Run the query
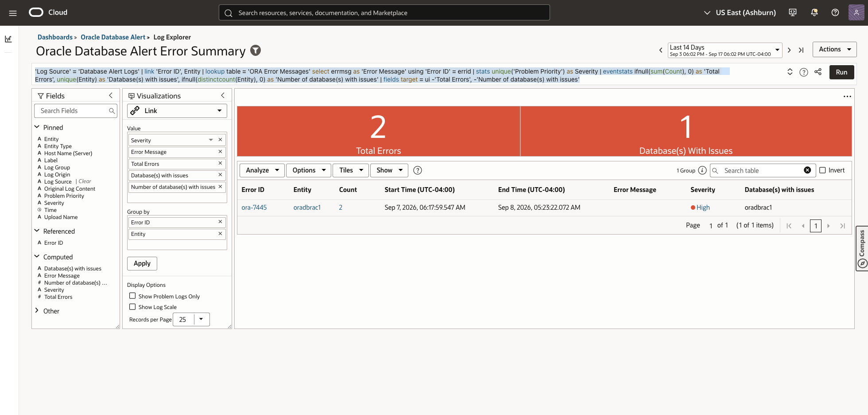 coord(841,72)
